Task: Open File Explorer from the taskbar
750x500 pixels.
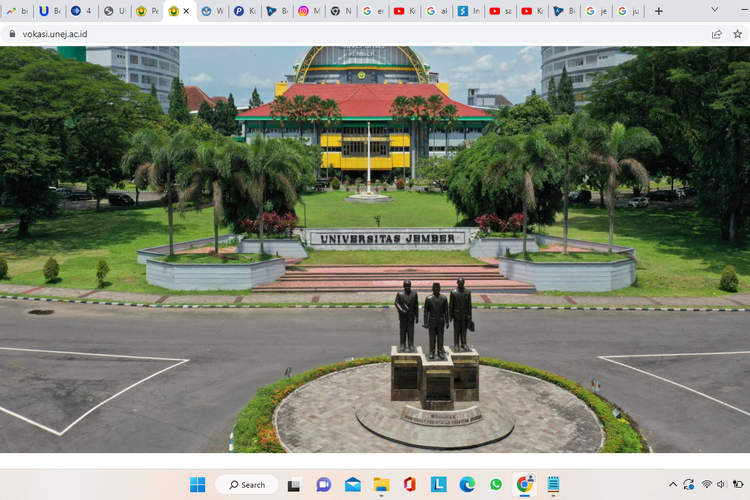Action: click(x=381, y=485)
